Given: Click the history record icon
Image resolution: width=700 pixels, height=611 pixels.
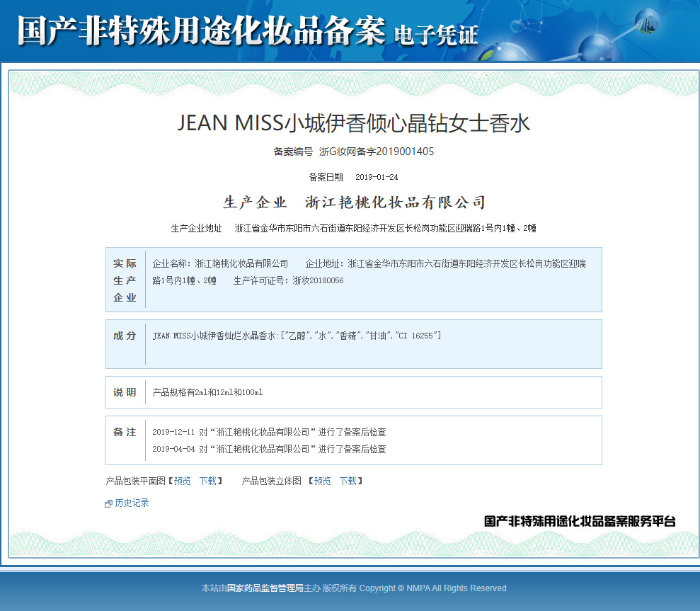Looking at the screenshot, I should (108, 504).
